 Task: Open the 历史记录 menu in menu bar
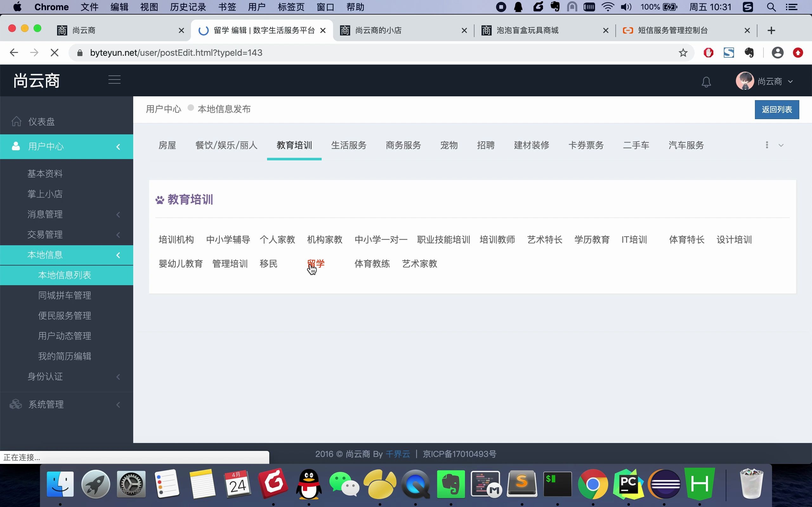click(187, 7)
